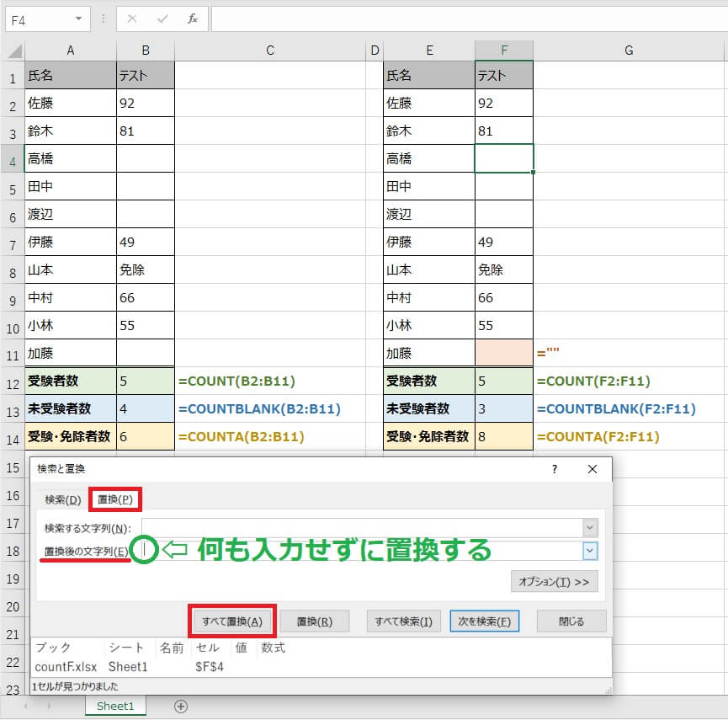This screenshot has height=720, width=728.
Task: Switch to the 置換(P) tab
Action: pyautogui.click(x=114, y=499)
